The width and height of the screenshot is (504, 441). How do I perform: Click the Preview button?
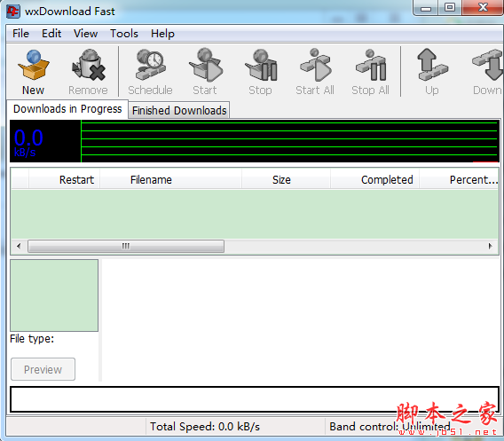tap(43, 369)
